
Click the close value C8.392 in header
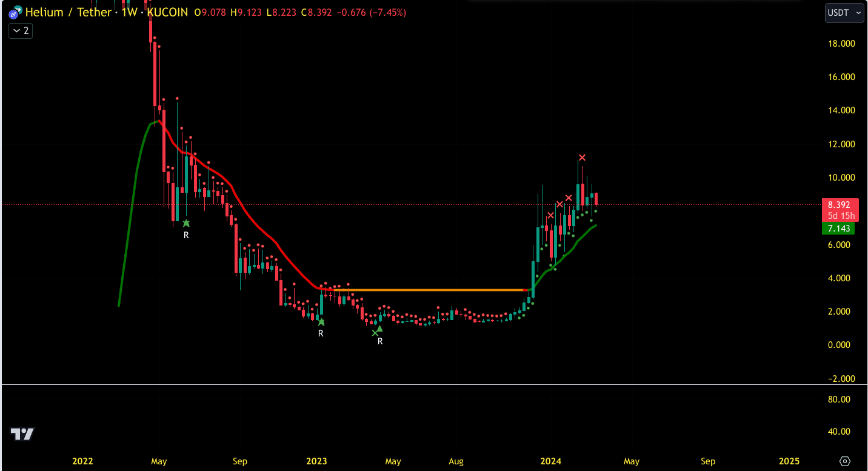[x=316, y=12]
